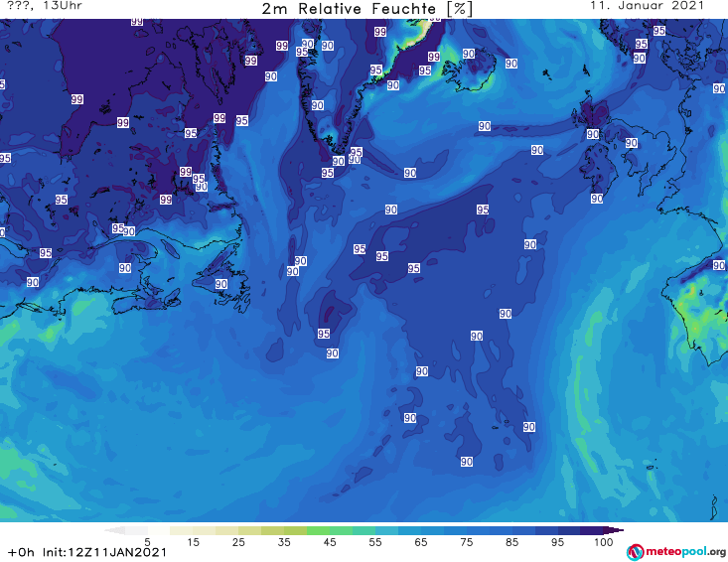Click the '+0h Init:12Z11JAN2021' initialization text
This screenshot has width=728, height=562.
coord(86,552)
